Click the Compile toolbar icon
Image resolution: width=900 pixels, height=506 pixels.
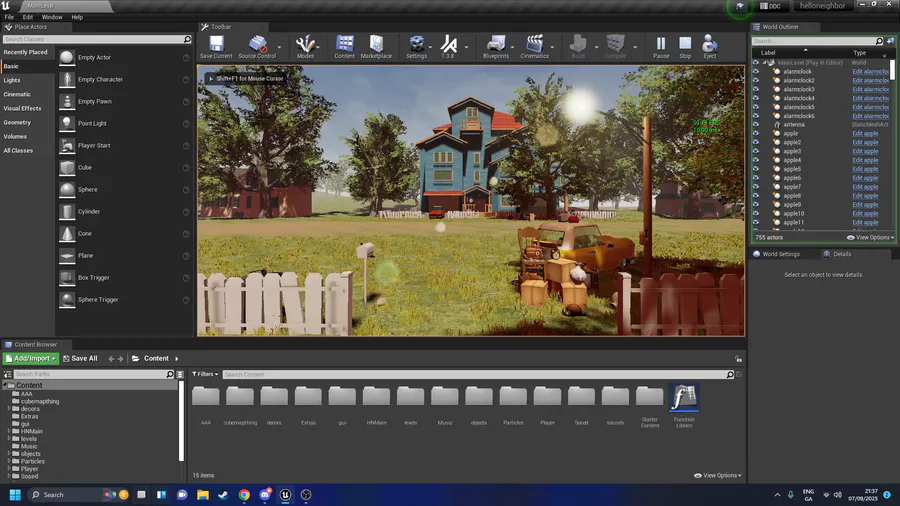point(615,46)
